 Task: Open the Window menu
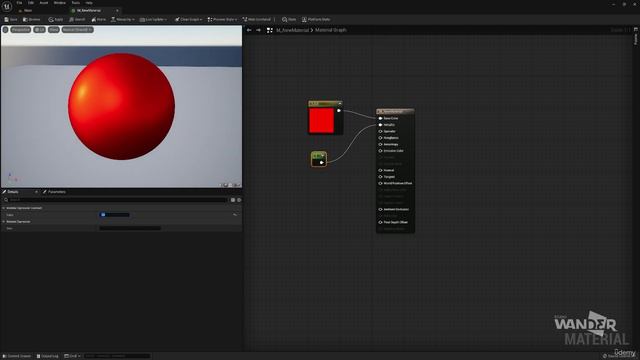(60, 3)
